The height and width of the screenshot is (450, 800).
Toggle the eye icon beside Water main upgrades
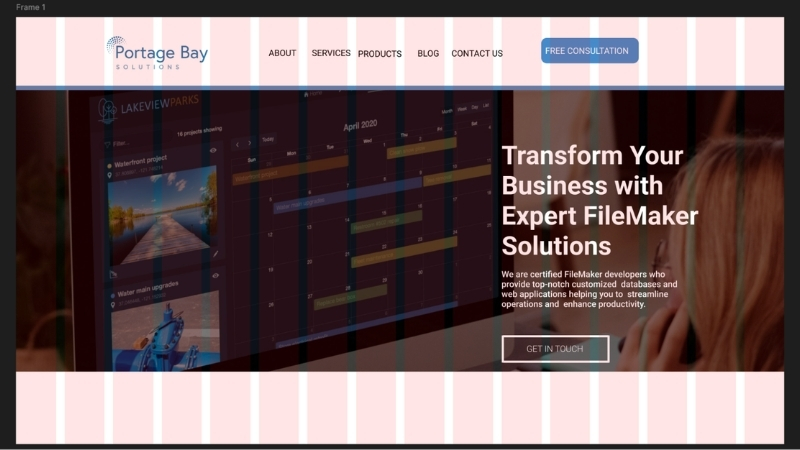pos(215,275)
